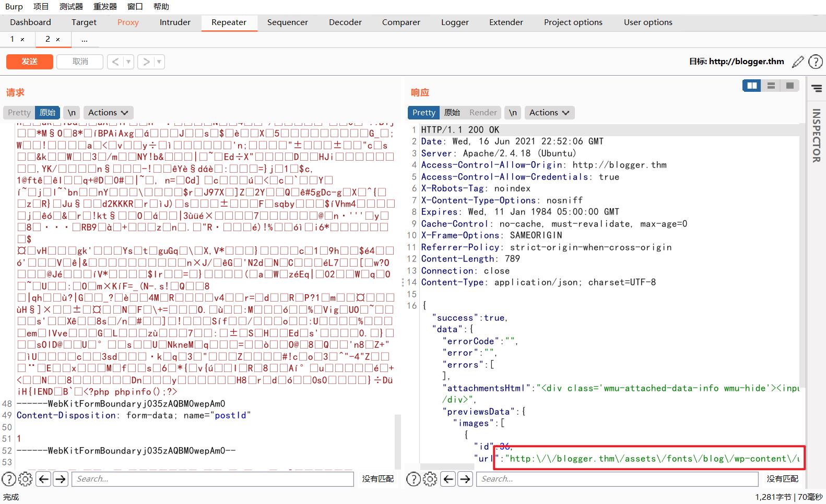The height and width of the screenshot is (504, 826).
Task: Open the 重发器 menu
Action: click(105, 6)
